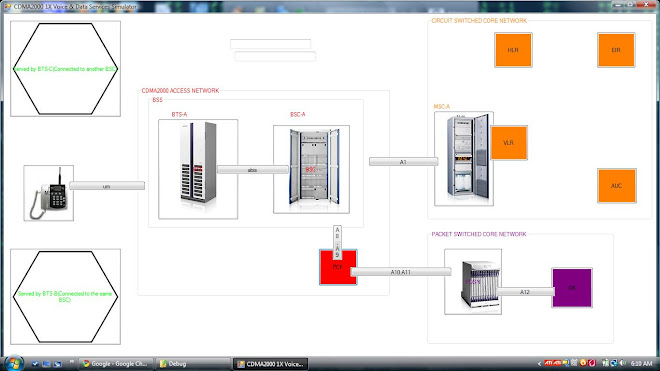This screenshot has width=660, height=371.
Task: Open the Windows Start orb
Action: click(x=14, y=363)
